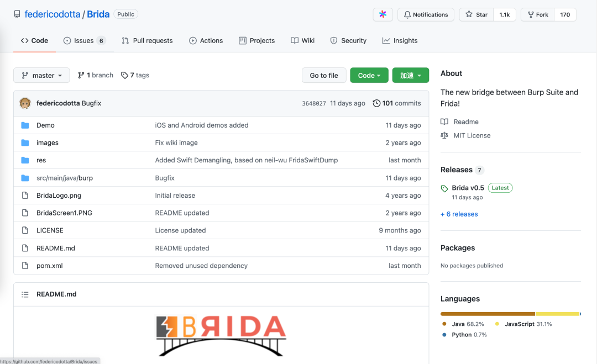Viewport: 597px width, 364px height.
Task: Click the colorful asterisk extension button
Action: (383, 14)
